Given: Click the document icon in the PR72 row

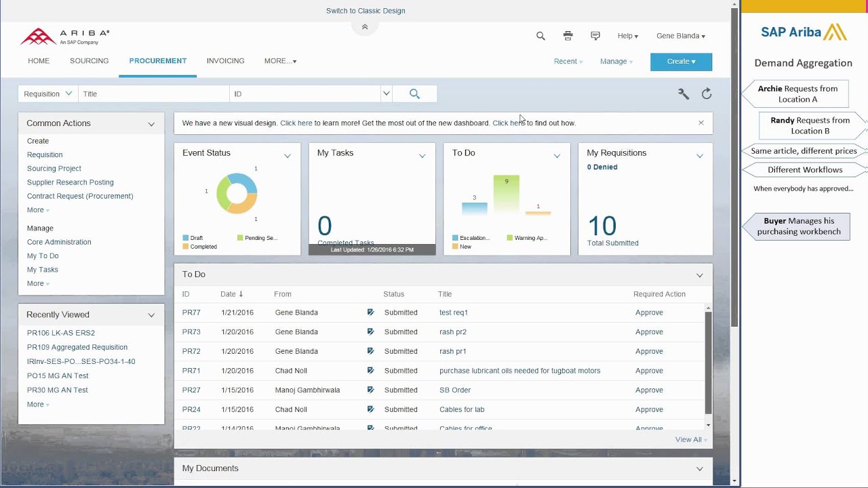Looking at the screenshot, I should (x=370, y=351).
